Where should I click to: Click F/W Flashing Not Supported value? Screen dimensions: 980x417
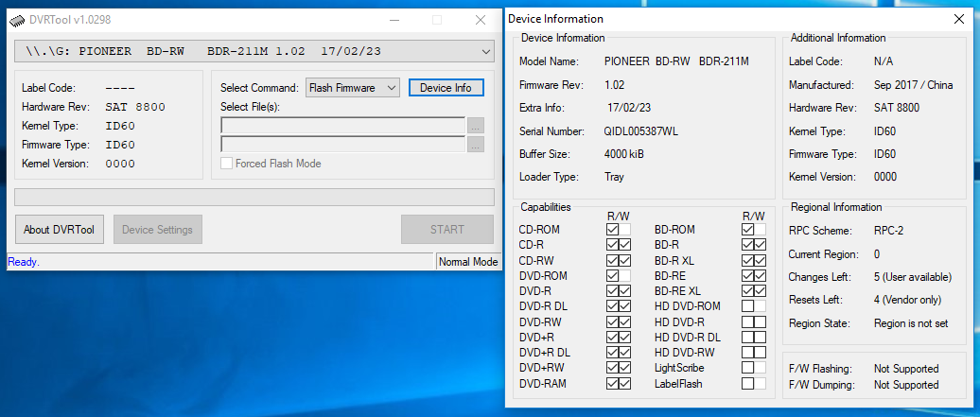906,369
